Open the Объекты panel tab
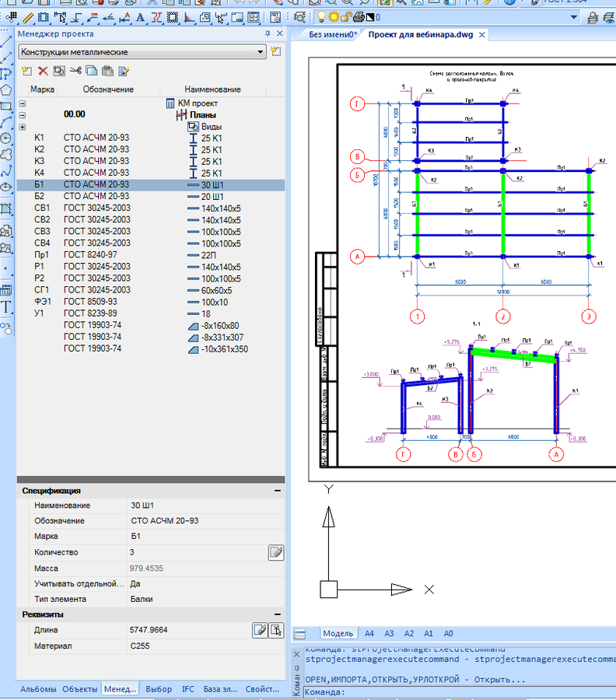Screen dimensions: 616x700 [x=80, y=689]
